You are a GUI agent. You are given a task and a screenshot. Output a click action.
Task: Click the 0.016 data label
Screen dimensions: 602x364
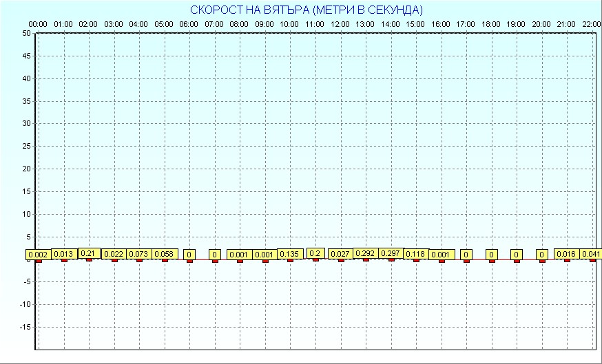(567, 255)
